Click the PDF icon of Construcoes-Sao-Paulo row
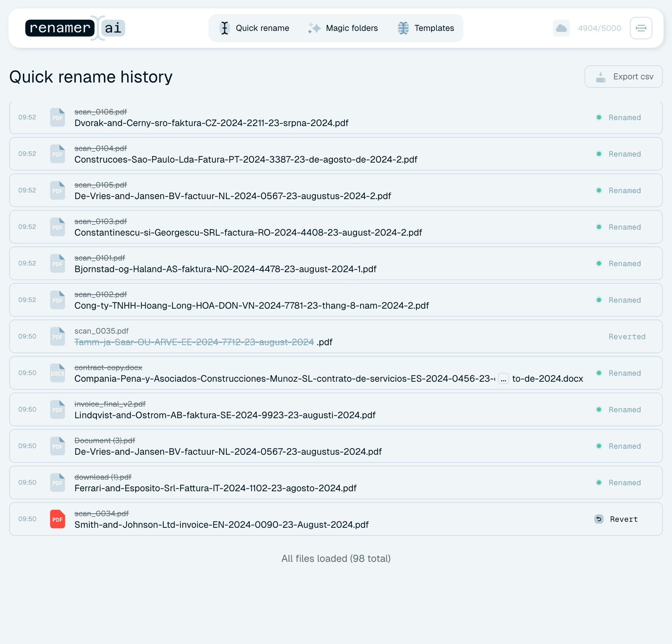Screen dimensions: 672x644 click(x=58, y=154)
